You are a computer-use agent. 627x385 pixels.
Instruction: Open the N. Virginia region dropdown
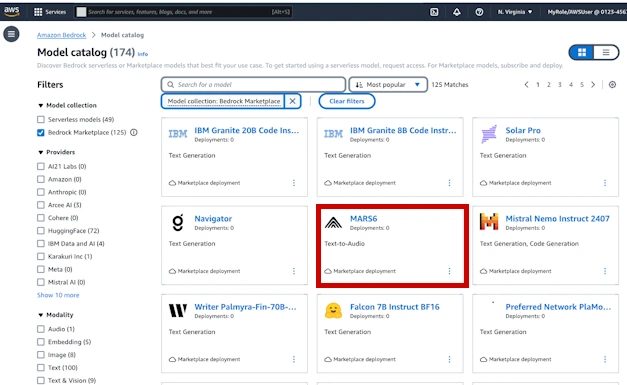[x=515, y=12]
